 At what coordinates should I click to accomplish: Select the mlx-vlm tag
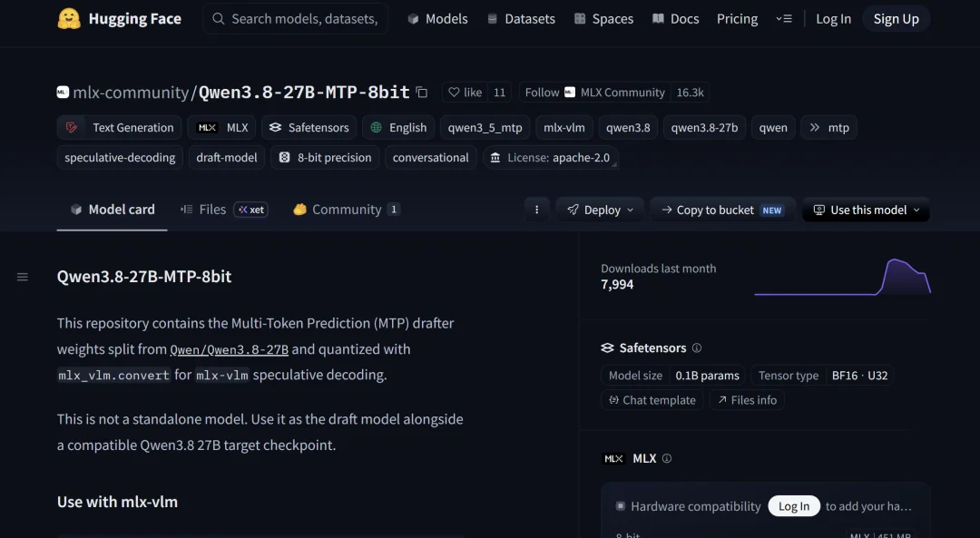[x=564, y=128]
